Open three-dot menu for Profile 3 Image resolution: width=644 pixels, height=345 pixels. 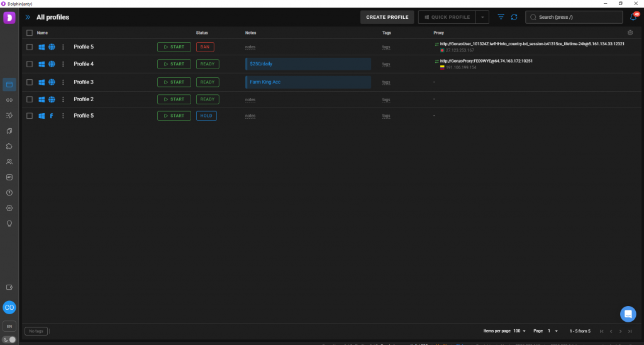[x=63, y=82]
